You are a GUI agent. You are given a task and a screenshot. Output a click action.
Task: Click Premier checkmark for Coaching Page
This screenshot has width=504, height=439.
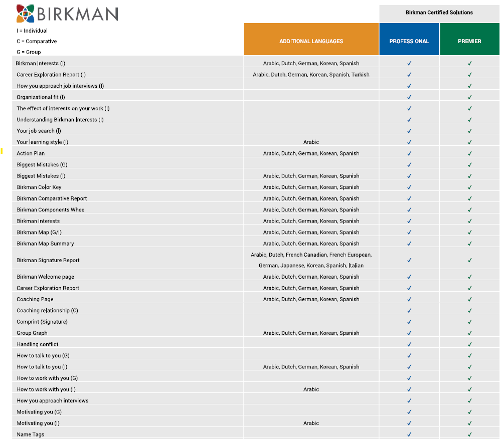(x=469, y=299)
